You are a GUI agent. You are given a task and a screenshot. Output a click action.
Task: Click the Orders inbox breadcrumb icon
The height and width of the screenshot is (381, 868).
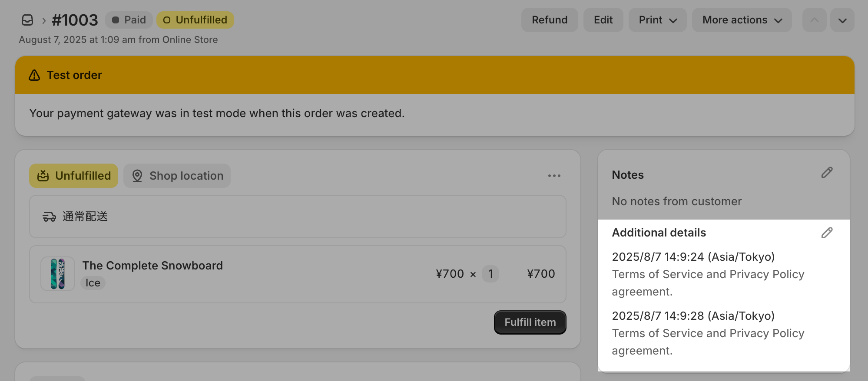tap(27, 20)
